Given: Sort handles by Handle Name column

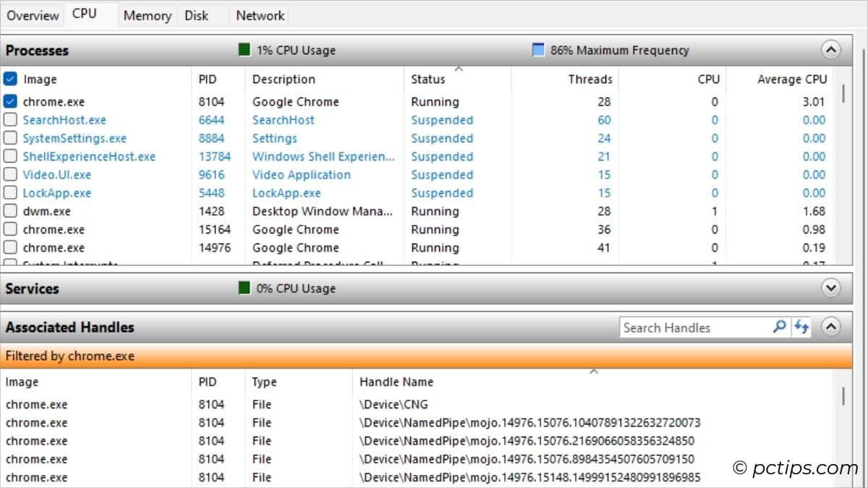Looking at the screenshot, I should tap(396, 382).
